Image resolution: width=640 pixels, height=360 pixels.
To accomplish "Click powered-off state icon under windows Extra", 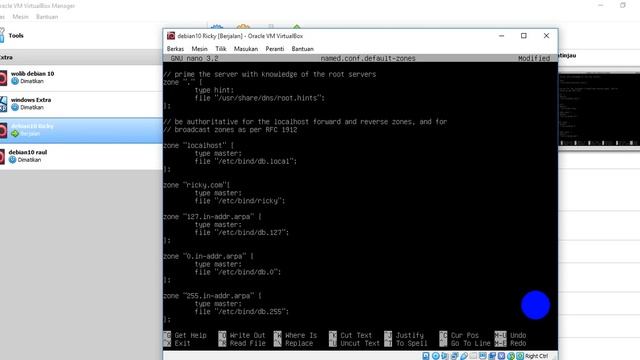I will click(x=15, y=107).
